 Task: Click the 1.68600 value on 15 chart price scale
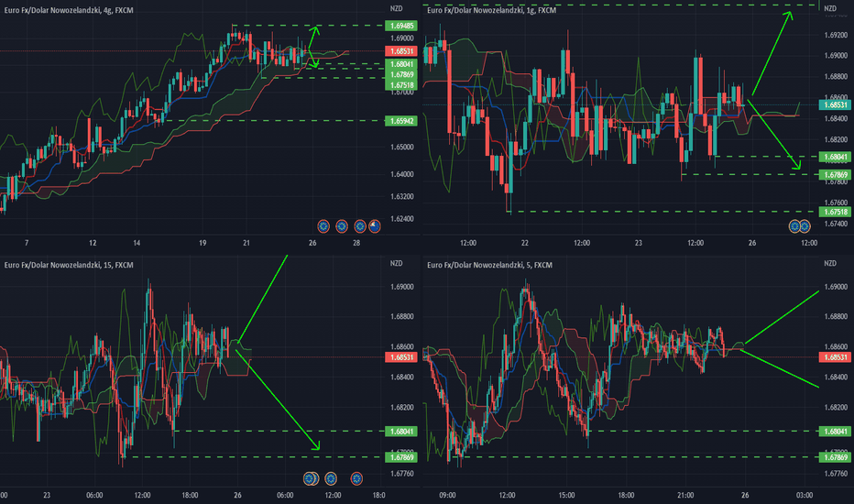pos(402,346)
